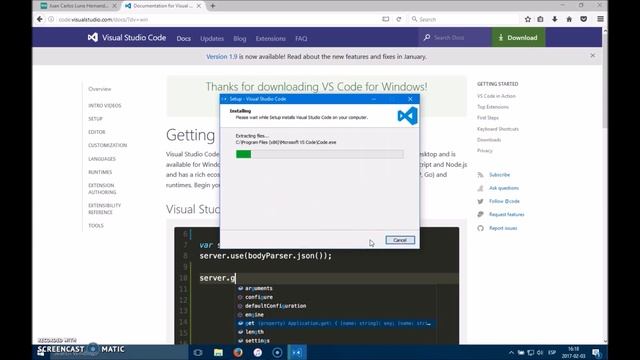Viewport: 640px width, 360px height.
Task: Open Downloads link under Getting Started
Action: coord(489,140)
